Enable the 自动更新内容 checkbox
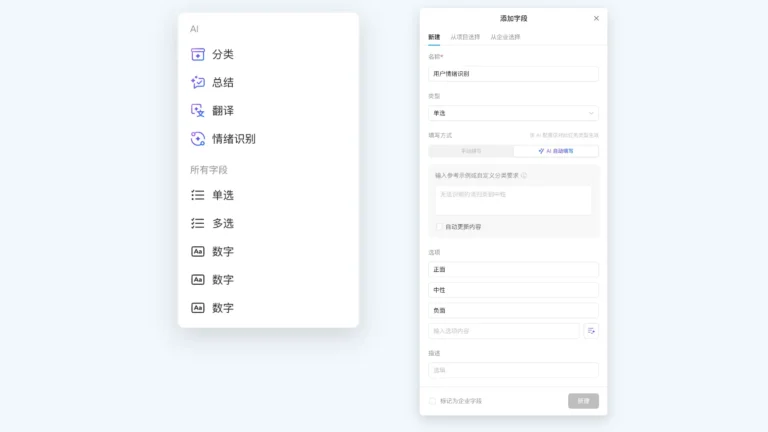 tap(439, 227)
